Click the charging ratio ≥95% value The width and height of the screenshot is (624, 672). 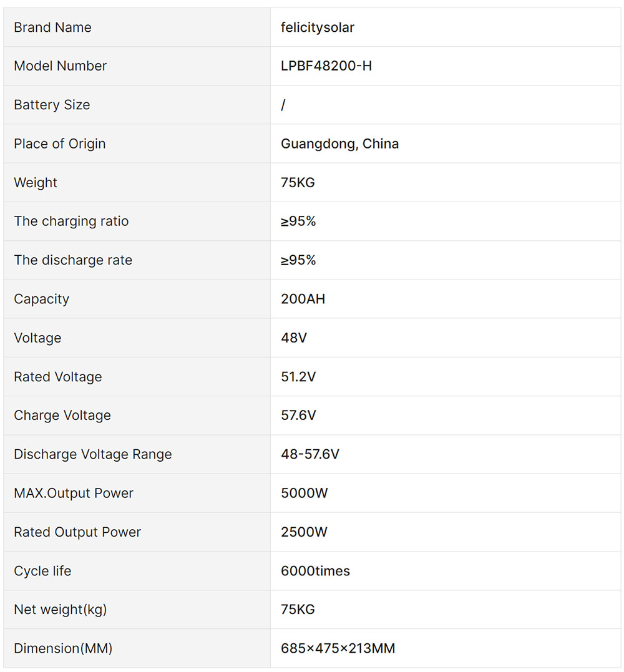point(298,221)
